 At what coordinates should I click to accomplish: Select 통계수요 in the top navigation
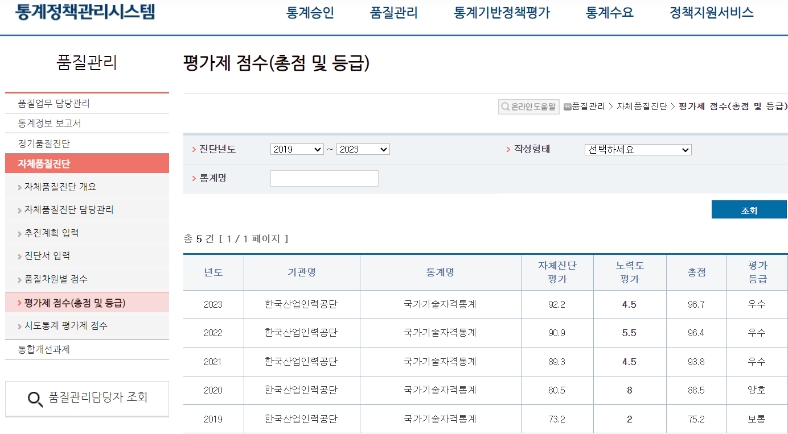(610, 13)
